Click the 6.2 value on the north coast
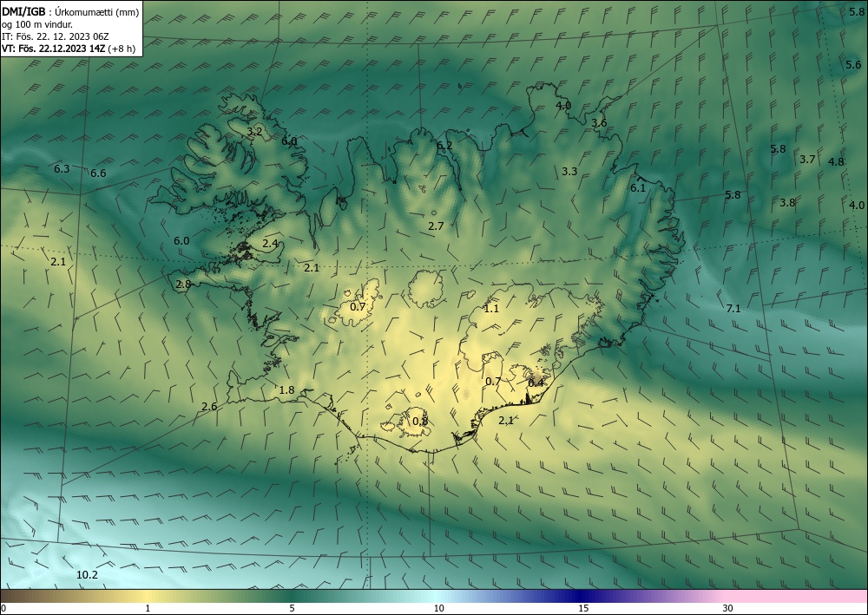Image resolution: width=868 pixels, height=615 pixels. coord(444,146)
